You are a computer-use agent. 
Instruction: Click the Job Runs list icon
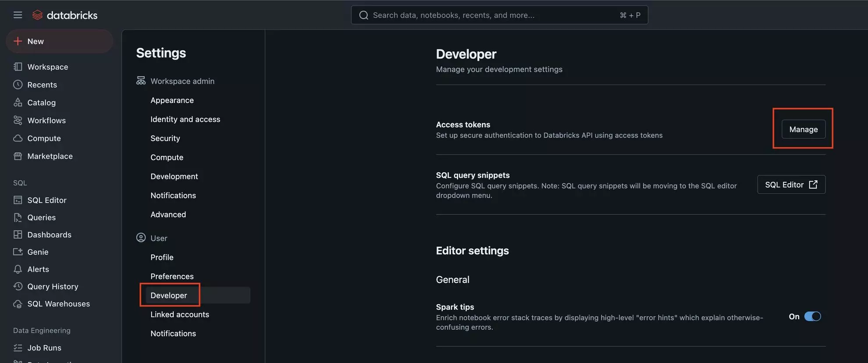(x=18, y=348)
